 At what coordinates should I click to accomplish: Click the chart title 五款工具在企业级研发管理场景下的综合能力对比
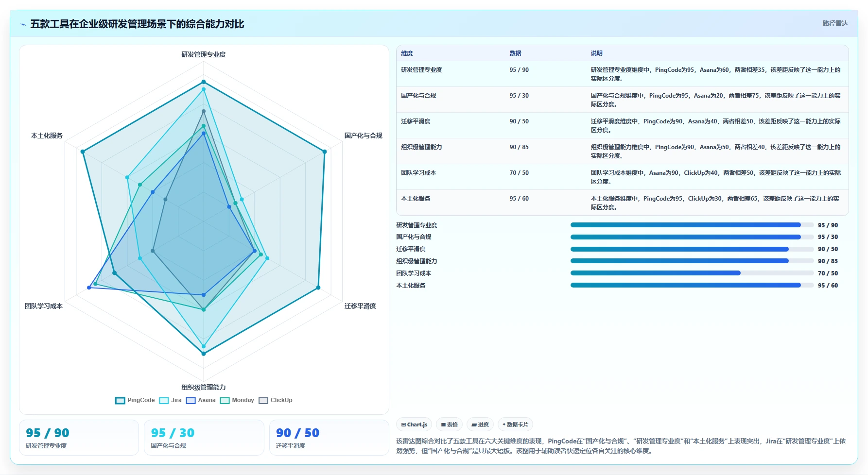[x=137, y=24]
